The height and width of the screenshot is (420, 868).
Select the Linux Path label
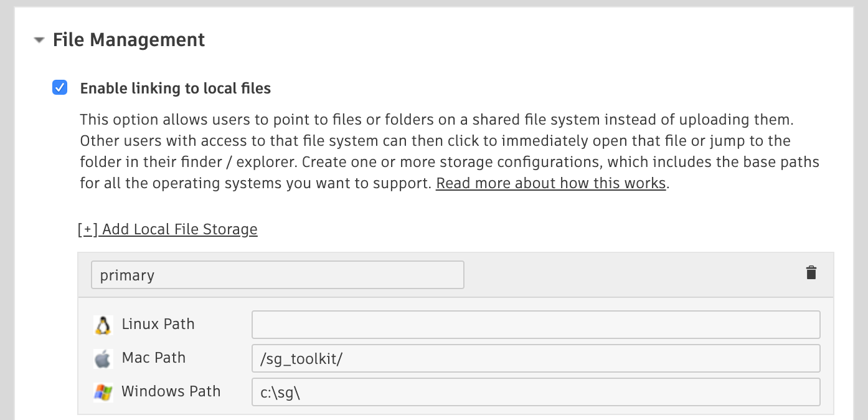(x=158, y=324)
